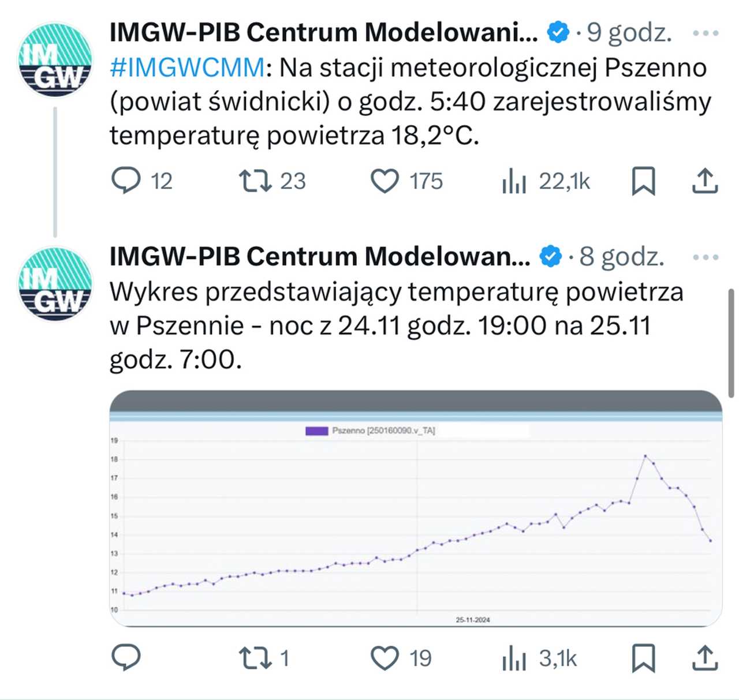Share the first tweet
The image size is (739, 700).
tap(705, 181)
